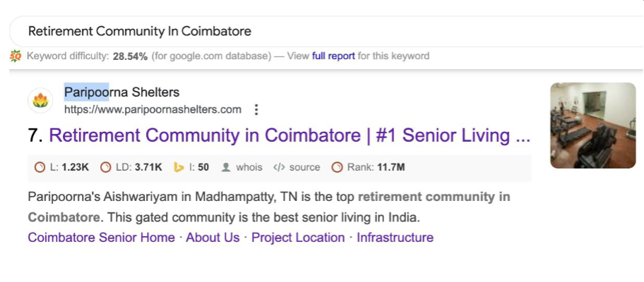Click the Rank parameter icon
The width and height of the screenshot is (644, 282).
coord(337,167)
